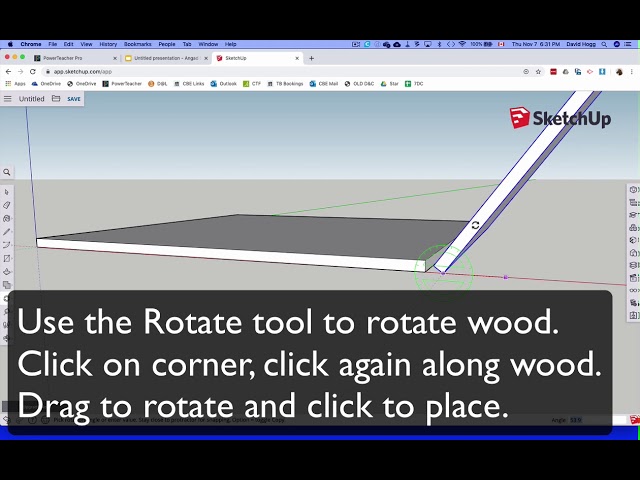Click the Thu Nov 7 clock
This screenshot has height=480, width=640.
coord(536,44)
